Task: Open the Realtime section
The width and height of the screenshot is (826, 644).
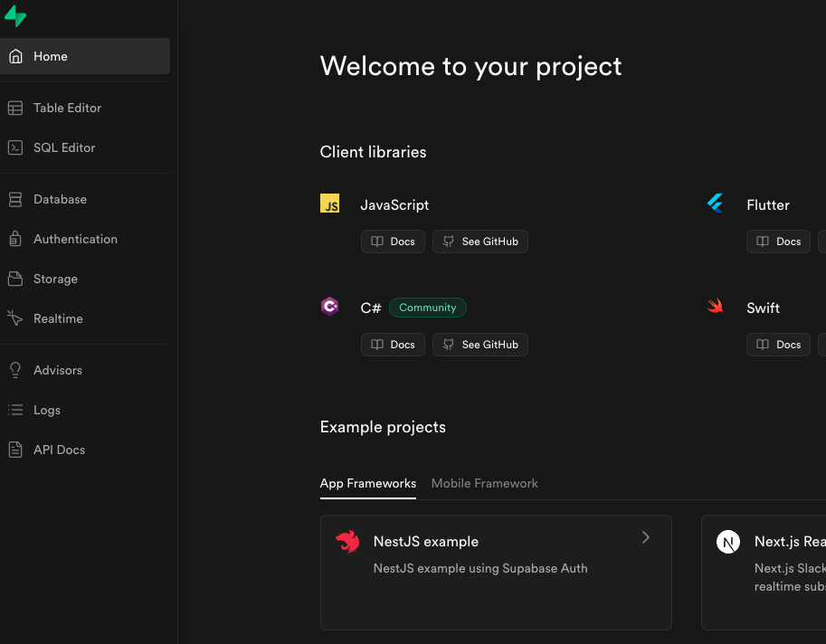Action: click(x=58, y=318)
